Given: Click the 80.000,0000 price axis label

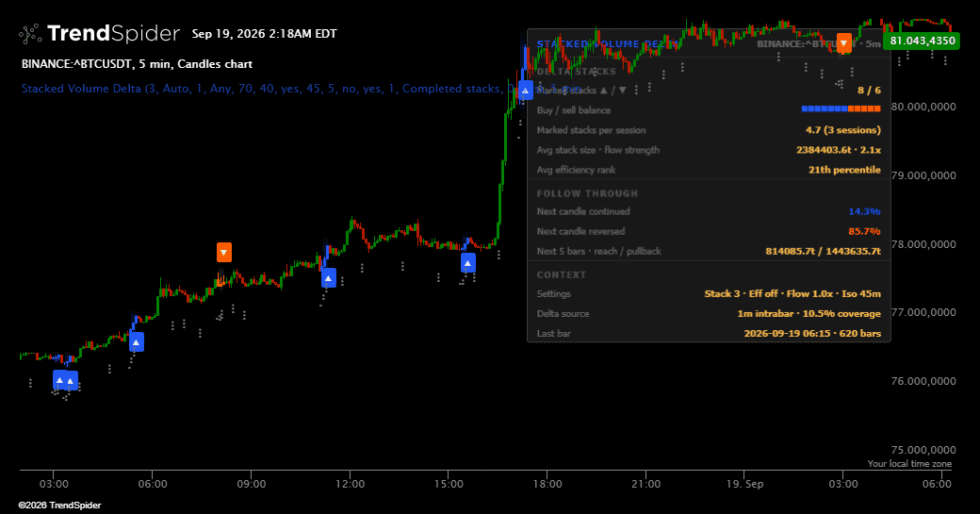Looking at the screenshot, I should pos(923,107).
